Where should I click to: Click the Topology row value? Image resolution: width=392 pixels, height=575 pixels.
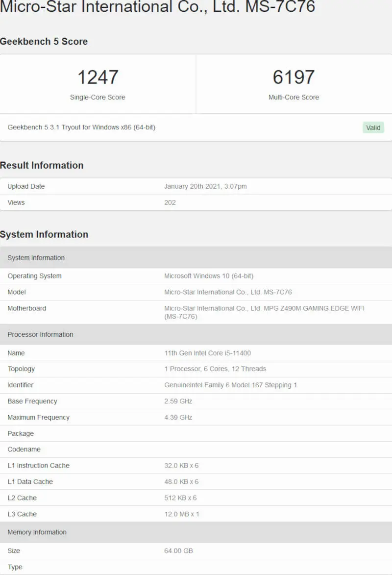(x=215, y=369)
